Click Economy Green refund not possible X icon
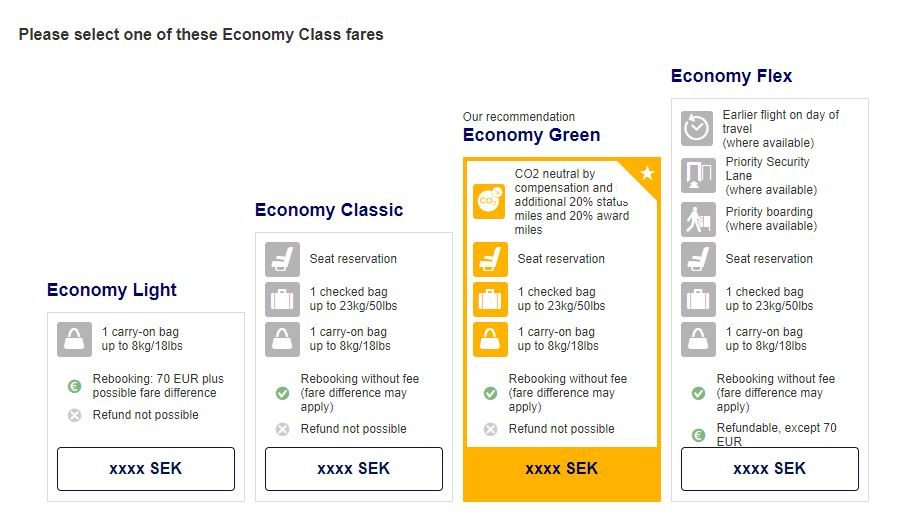The height and width of the screenshot is (531, 916). point(490,429)
